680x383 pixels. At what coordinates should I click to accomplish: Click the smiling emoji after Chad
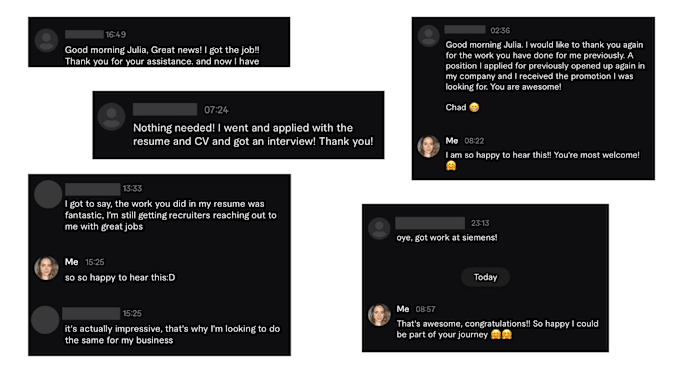pyautogui.click(x=474, y=107)
